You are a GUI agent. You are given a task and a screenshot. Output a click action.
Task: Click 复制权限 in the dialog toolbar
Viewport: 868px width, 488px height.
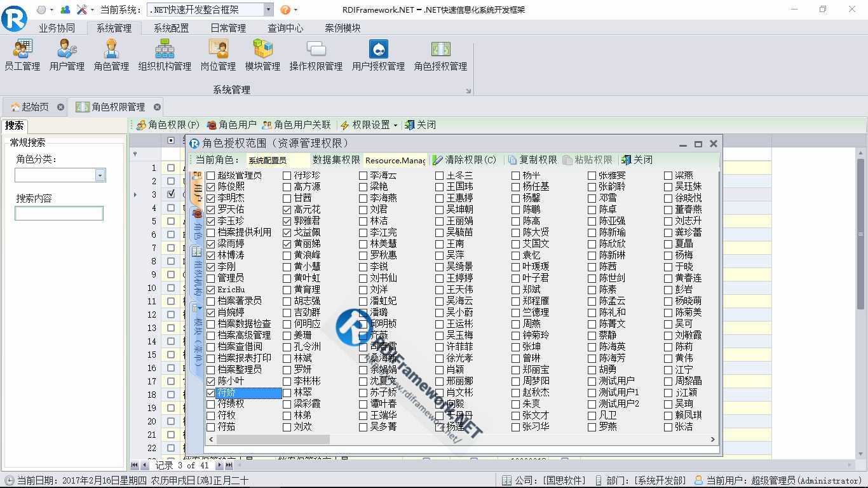532,160
